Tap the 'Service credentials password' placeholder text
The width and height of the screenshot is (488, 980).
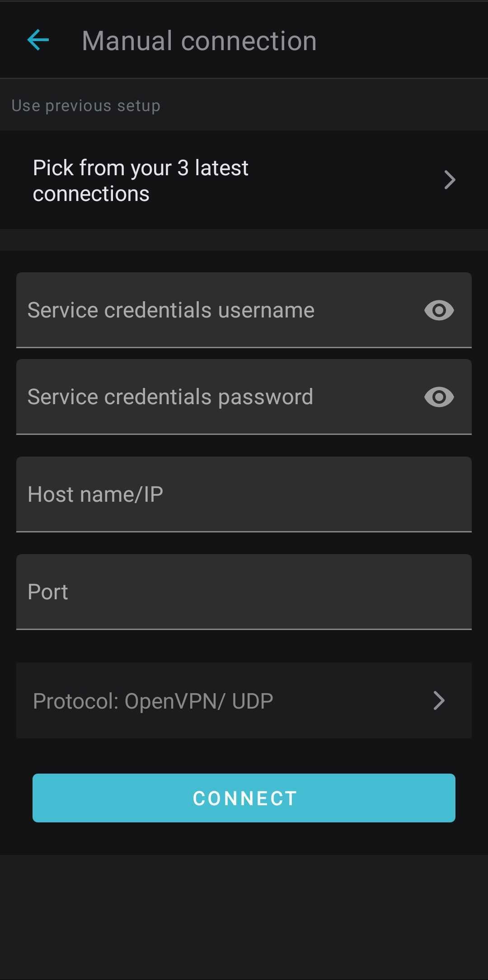click(x=170, y=397)
